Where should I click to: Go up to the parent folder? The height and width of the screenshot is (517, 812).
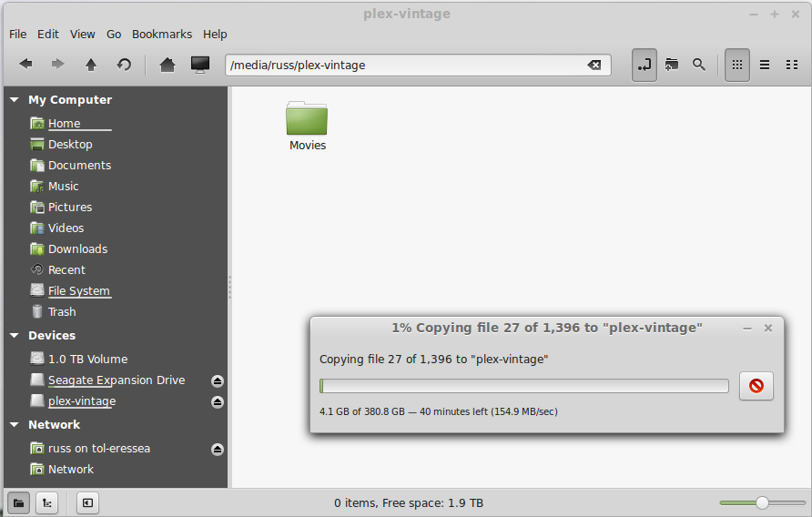[x=91, y=65]
